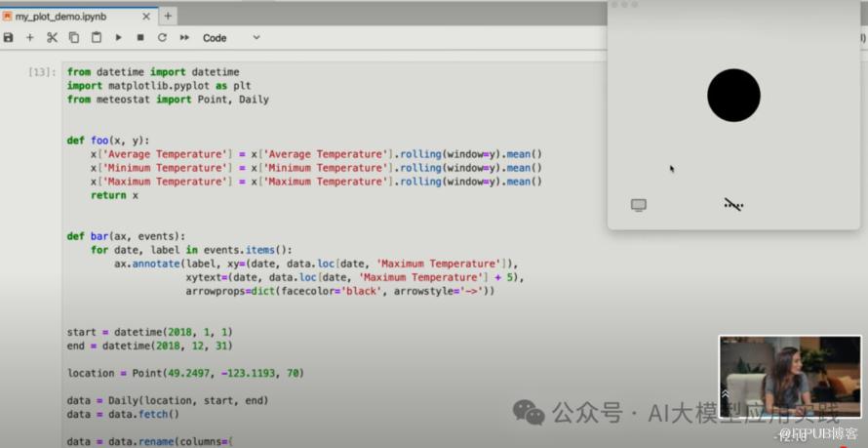
Task: Open a new launcher tab
Action: (x=168, y=17)
